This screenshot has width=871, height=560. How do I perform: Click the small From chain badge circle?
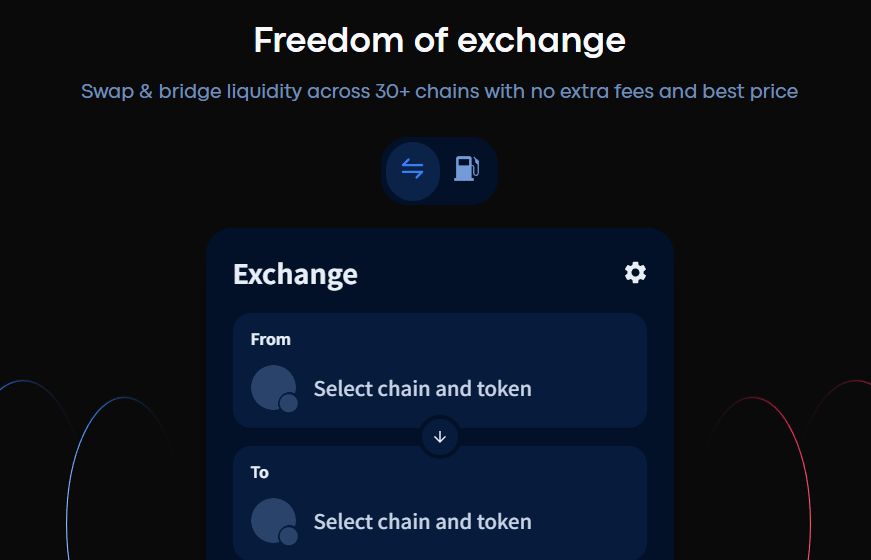click(x=289, y=403)
